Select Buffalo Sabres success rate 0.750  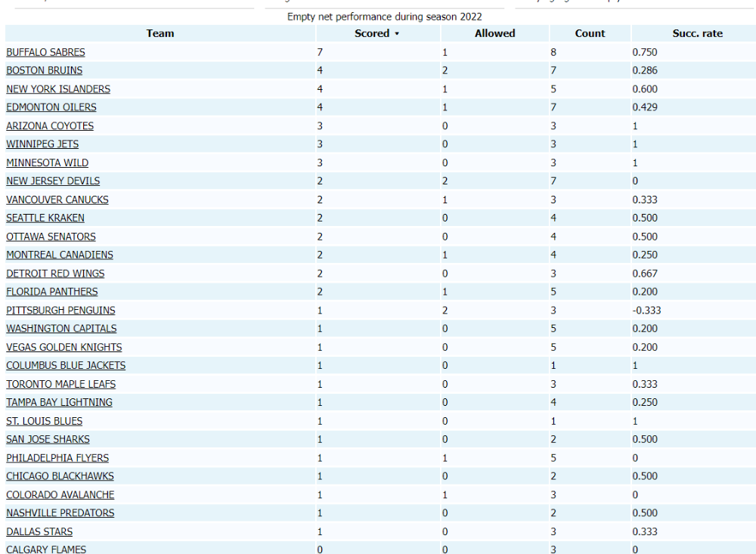point(645,52)
